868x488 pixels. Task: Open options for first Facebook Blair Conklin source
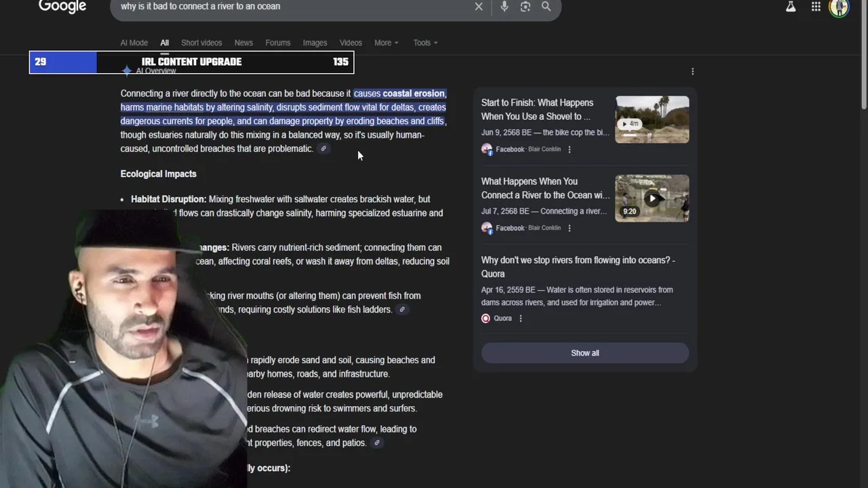pos(569,149)
